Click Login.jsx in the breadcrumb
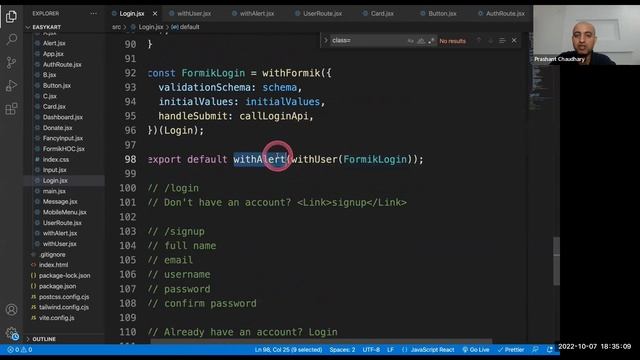This screenshot has width=640, height=360. tap(151, 27)
